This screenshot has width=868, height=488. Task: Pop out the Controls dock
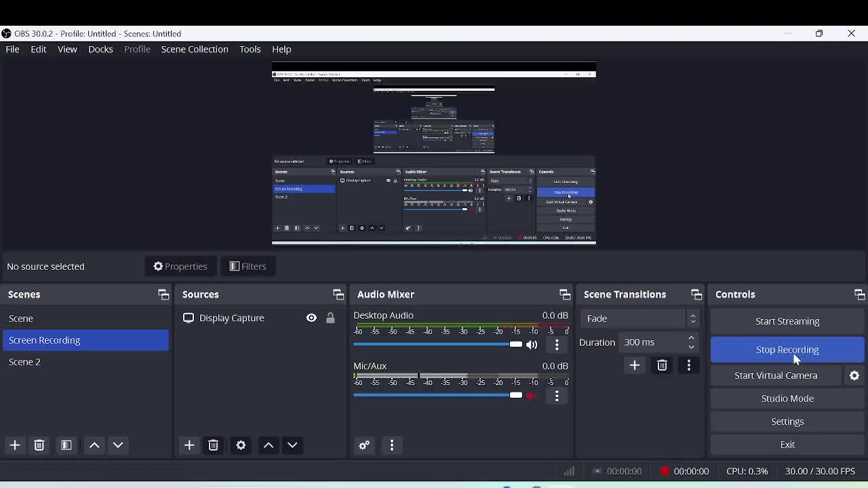859,294
